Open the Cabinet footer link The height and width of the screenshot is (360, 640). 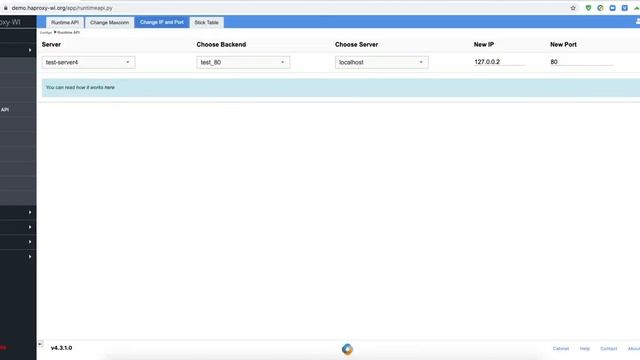pyautogui.click(x=561, y=349)
